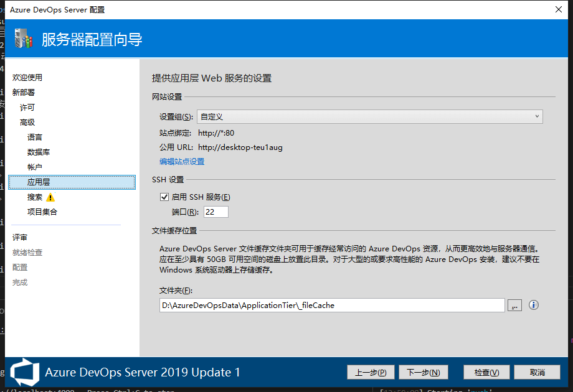Image resolution: width=573 pixels, height=392 pixels.
Task: Go to 帐户 step in sidebar
Action: (x=35, y=167)
